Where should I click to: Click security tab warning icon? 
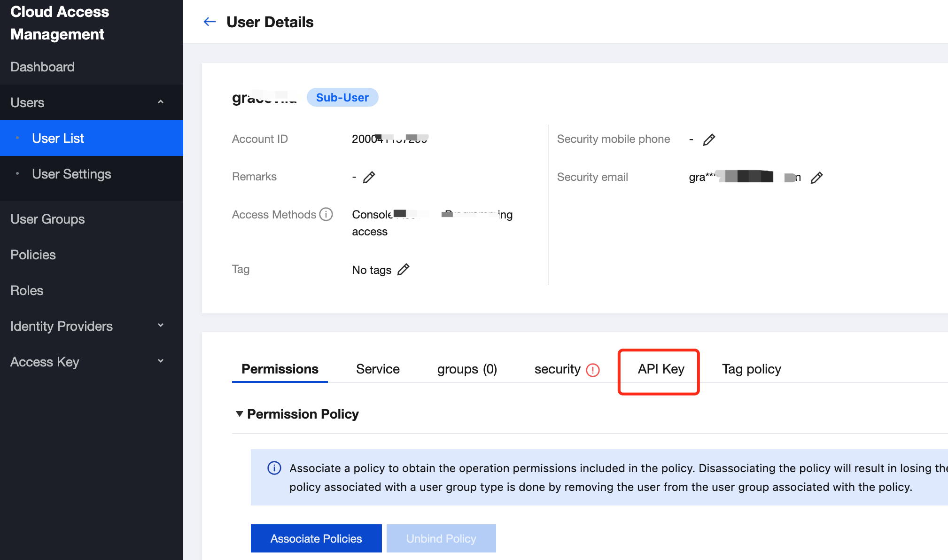(x=593, y=370)
